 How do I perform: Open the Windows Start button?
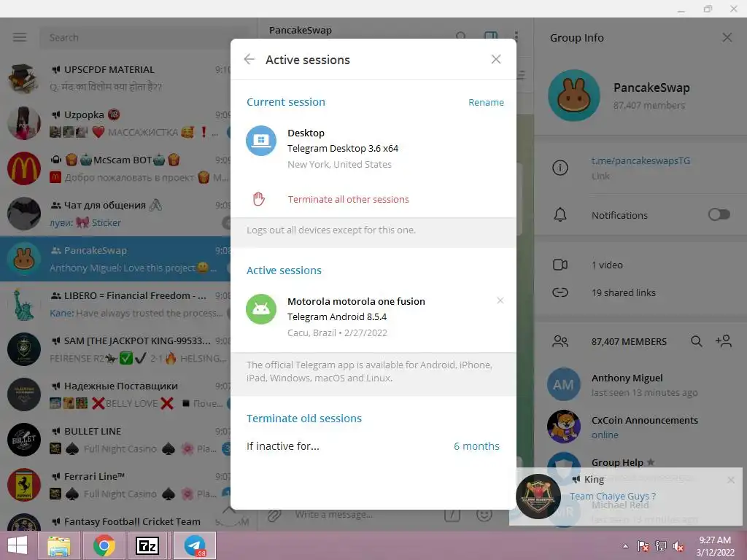pos(18,545)
